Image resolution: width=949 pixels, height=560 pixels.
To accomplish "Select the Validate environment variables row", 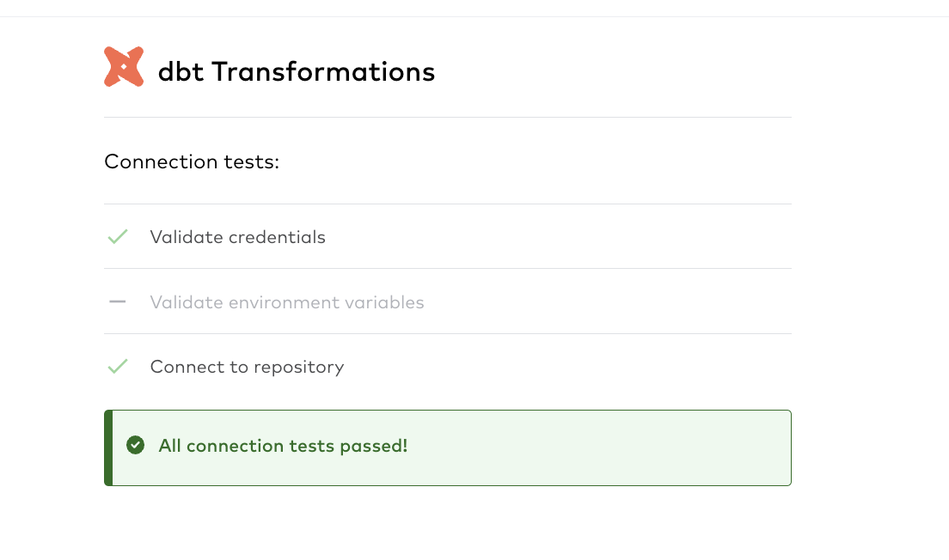I will pos(447,301).
